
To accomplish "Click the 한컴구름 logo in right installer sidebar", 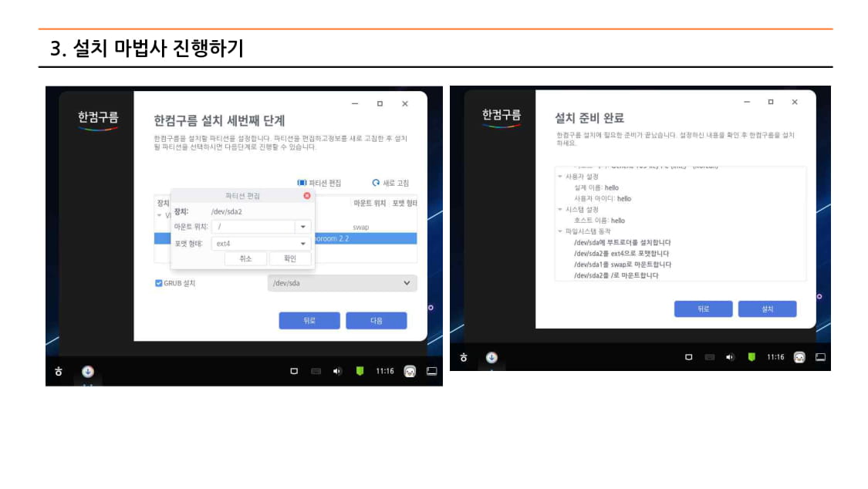I will coord(502,117).
